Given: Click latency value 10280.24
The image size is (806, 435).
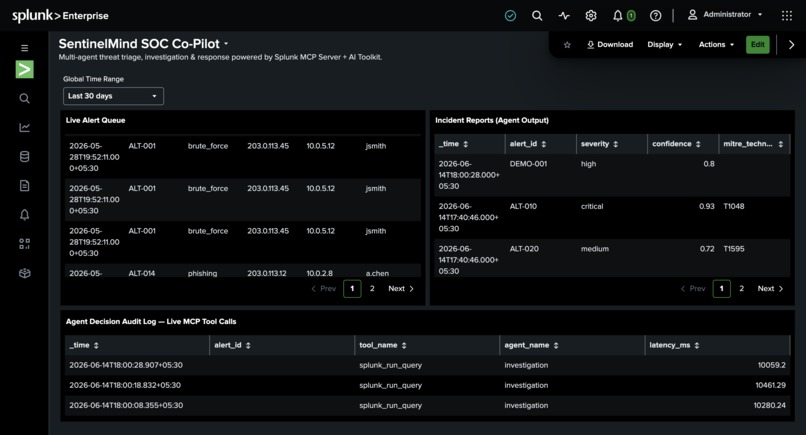Looking at the screenshot, I should 770,405.
